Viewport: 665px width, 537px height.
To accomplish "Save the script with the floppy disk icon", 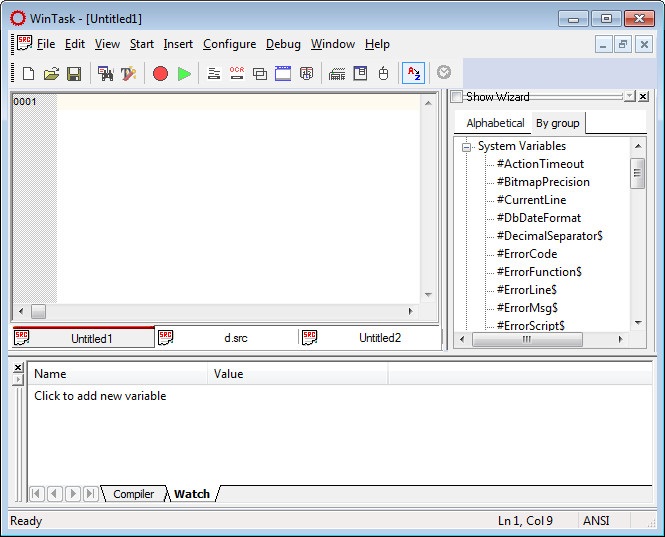I will [74, 74].
